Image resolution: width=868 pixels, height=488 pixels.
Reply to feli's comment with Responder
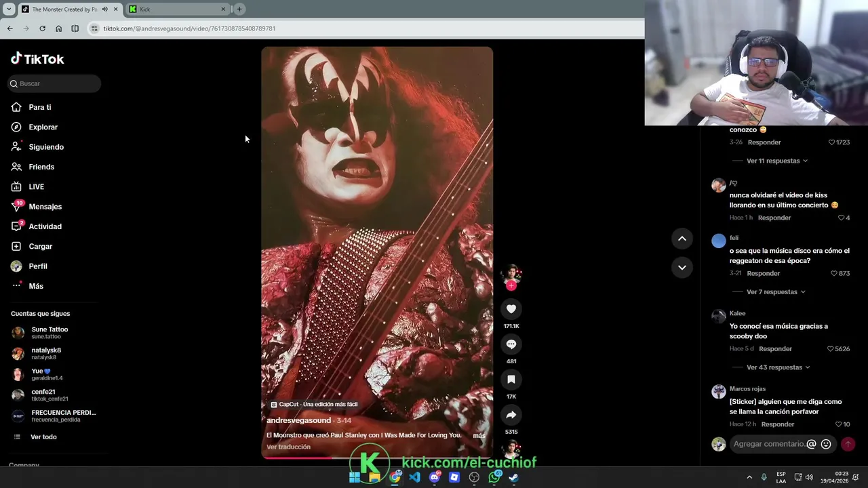coord(763,274)
